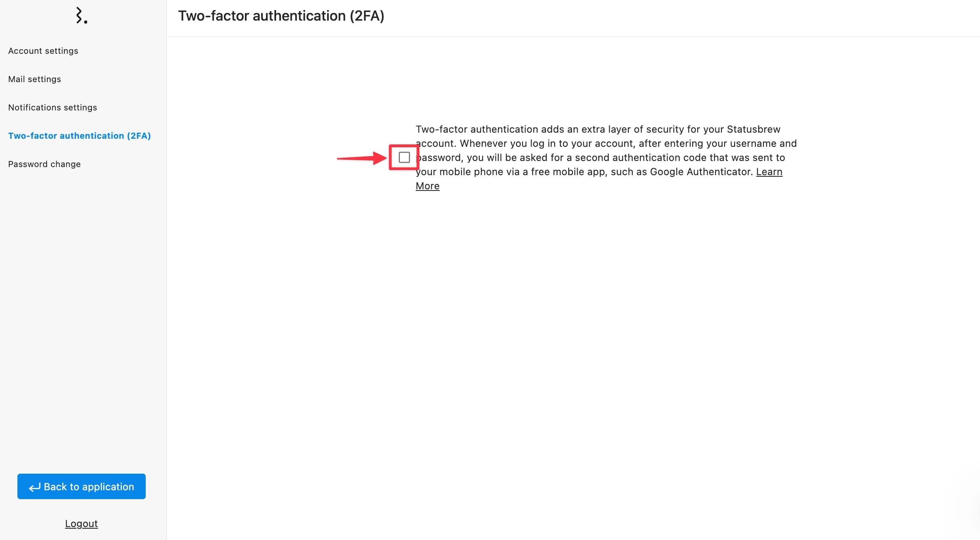The image size is (980, 540).
Task: Click Back to application button
Action: 81,486
